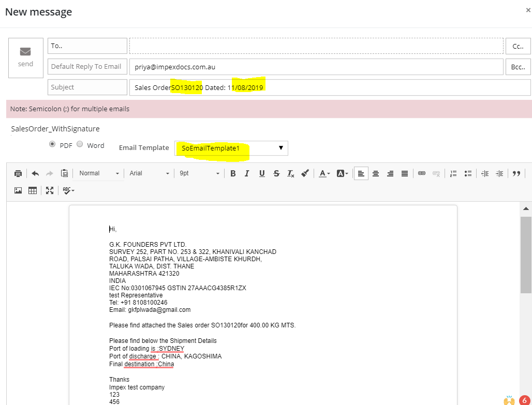
Task: Edit the Default Reply To email field
Action: (316, 67)
